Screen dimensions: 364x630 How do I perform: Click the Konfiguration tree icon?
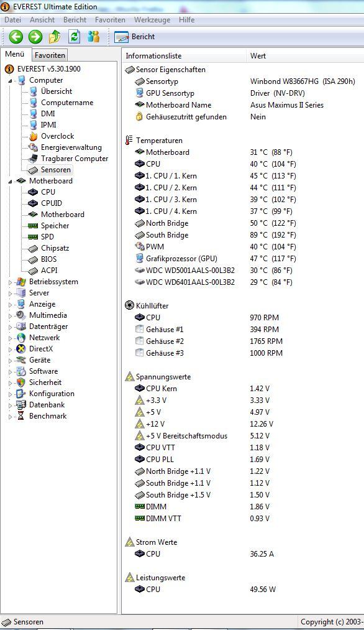pos(21,394)
